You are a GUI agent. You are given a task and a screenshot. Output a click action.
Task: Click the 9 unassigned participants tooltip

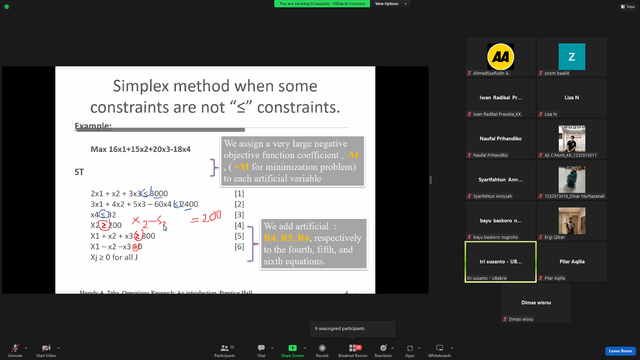353,329
